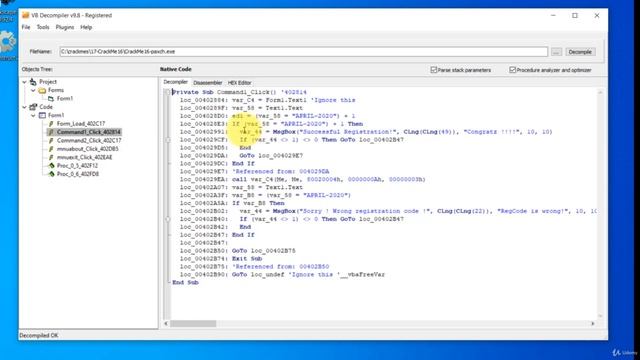Viewport: 640px width, 360px height.
Task: Open the File menu
Action: point(26,27)
